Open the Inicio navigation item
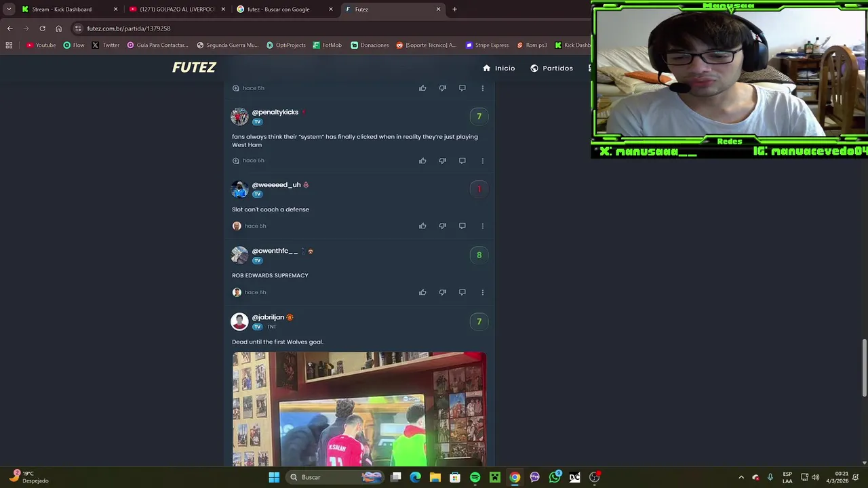This screenshot has width=868, height=488. [x=498, y=68]
